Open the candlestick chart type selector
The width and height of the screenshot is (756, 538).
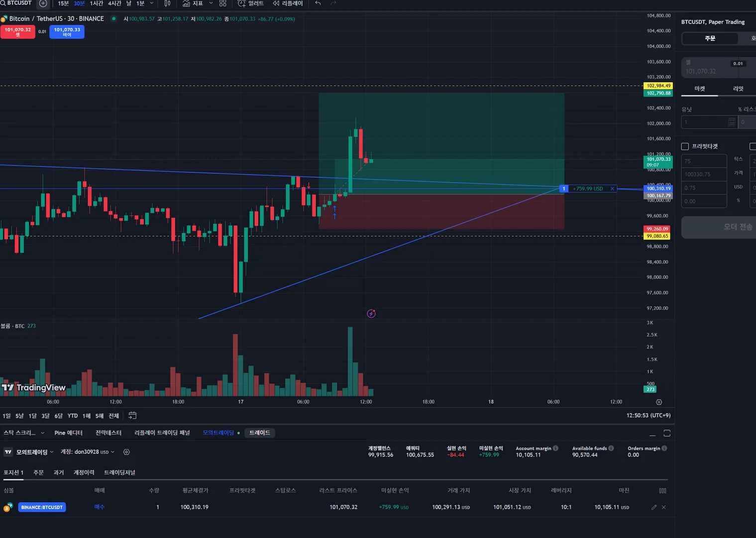click(167, 3)
